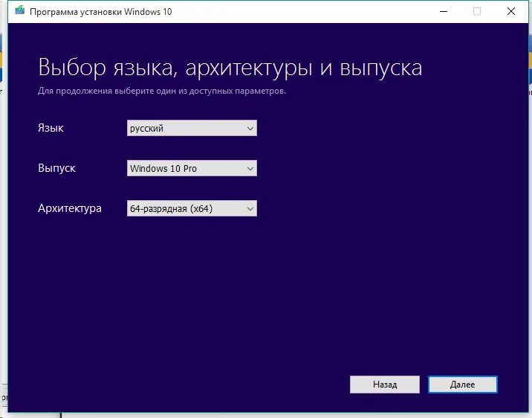Click the Архитектура label
The height and width of the screenshot is (418, 532).
click(x=70, y=208)
